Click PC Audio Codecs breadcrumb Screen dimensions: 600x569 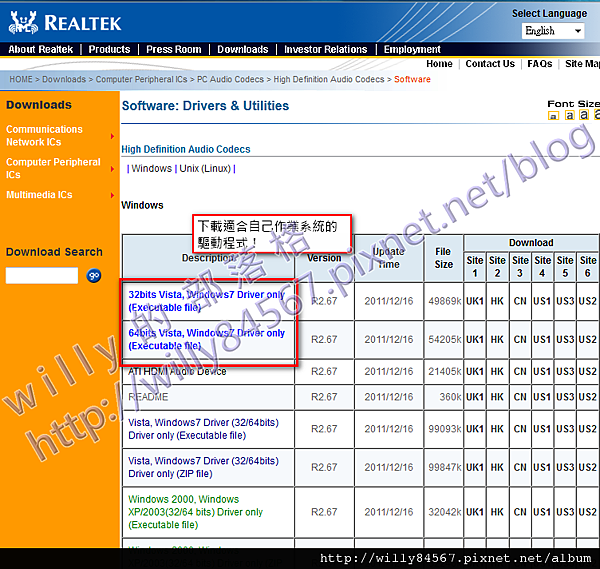(x=230, y=79)
